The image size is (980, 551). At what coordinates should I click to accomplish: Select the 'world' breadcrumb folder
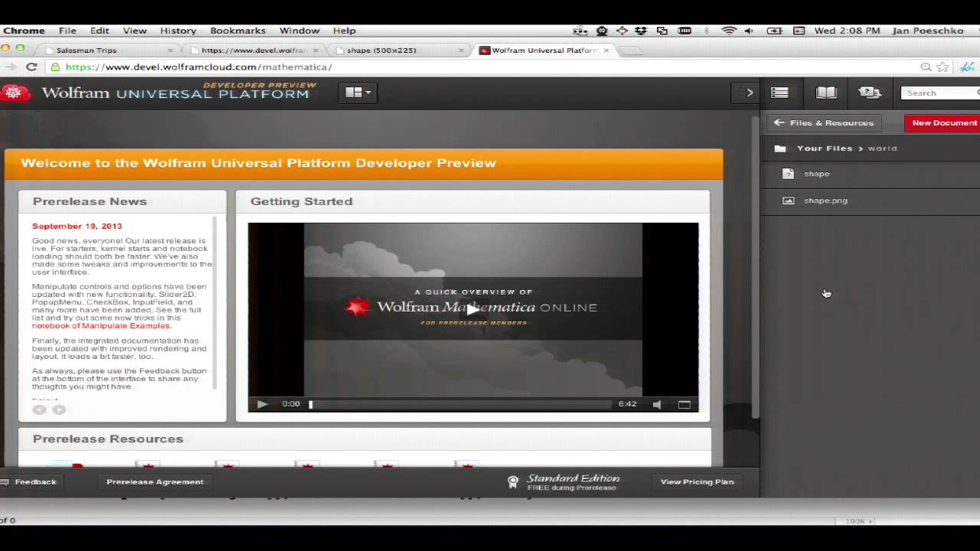coord(882,148)
